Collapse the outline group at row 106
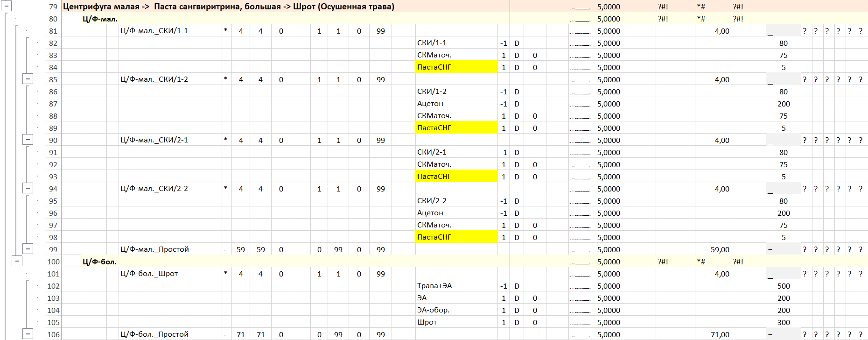The image size is (868, 340). [x=28, y=334]
